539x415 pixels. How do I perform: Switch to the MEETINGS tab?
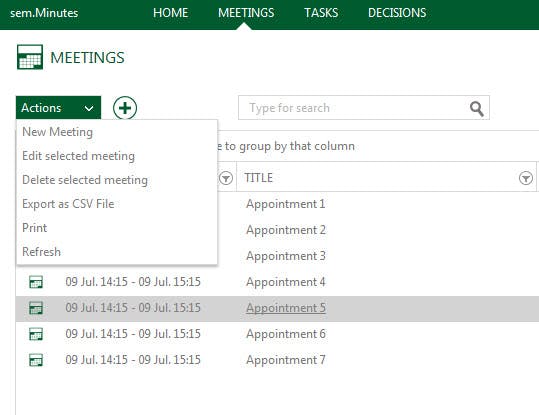click(246, 13)
